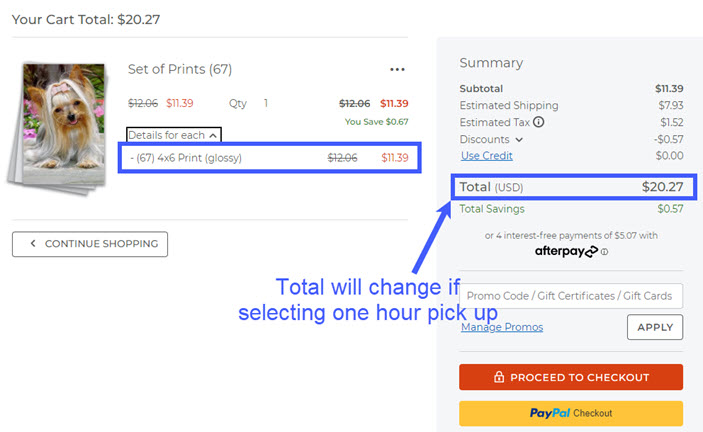This screenshot has height=432, width=703.
Task: Focus the Promo Code / Gift Certificates field
Action: pos(570,296)
